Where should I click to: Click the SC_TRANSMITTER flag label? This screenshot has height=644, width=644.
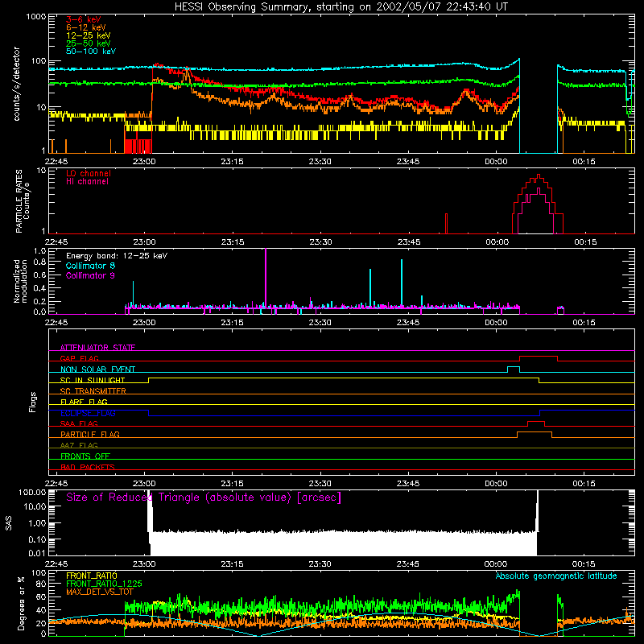(x=93, y=390)
